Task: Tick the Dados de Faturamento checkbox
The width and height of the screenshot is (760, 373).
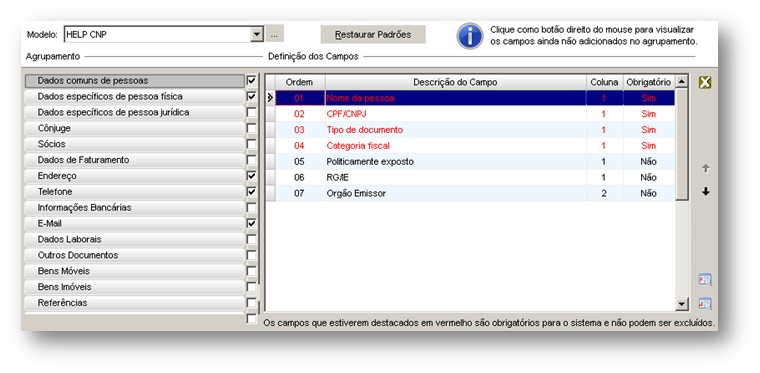Action: [251, 160]
